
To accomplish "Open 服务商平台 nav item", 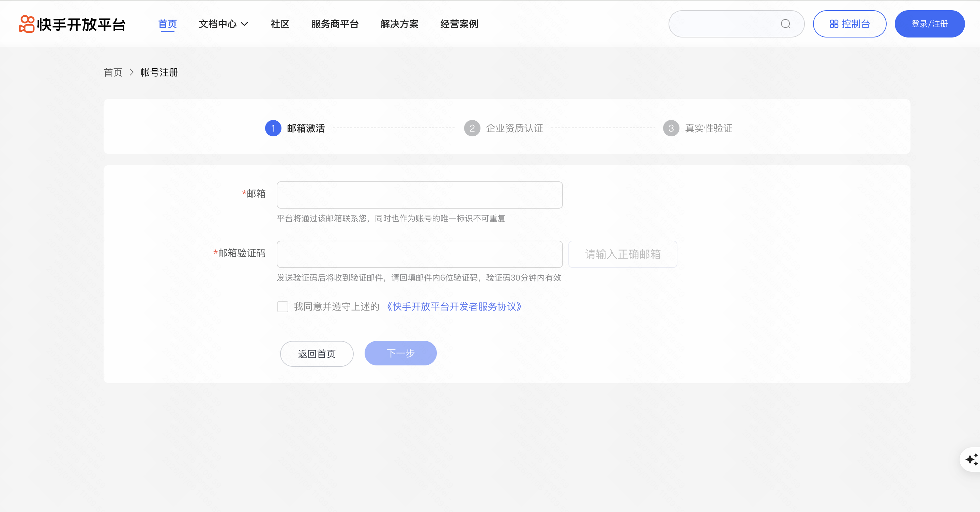I will [x=335, y=24].
